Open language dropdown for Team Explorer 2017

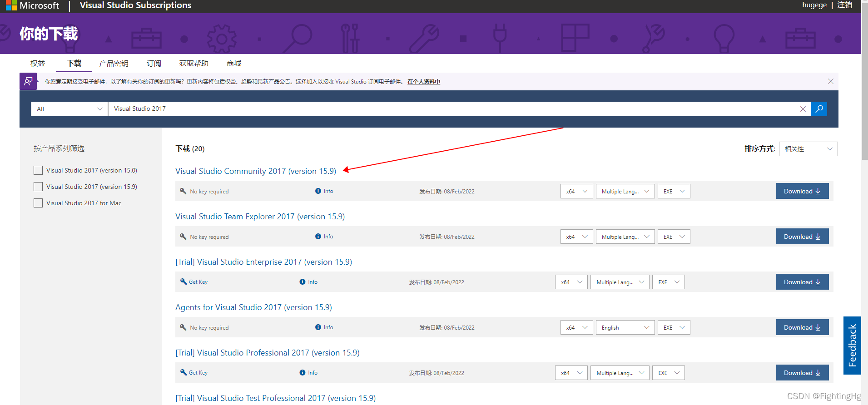[625, 237]
